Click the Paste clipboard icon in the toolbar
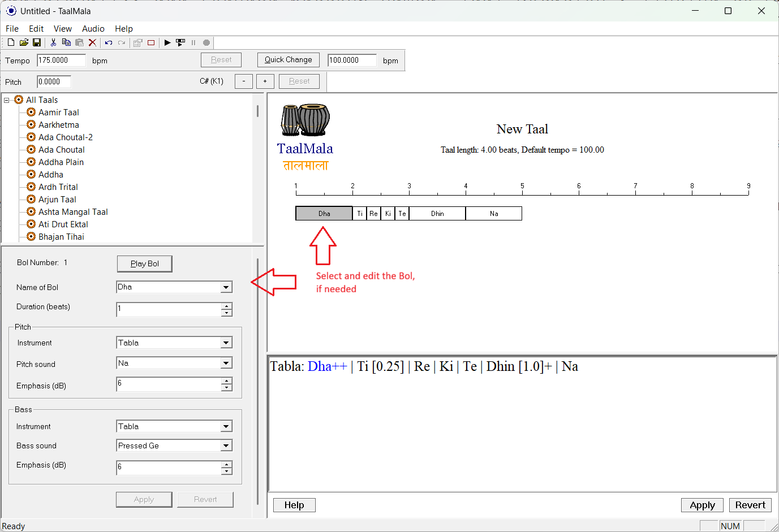 (x=79, y=42)
